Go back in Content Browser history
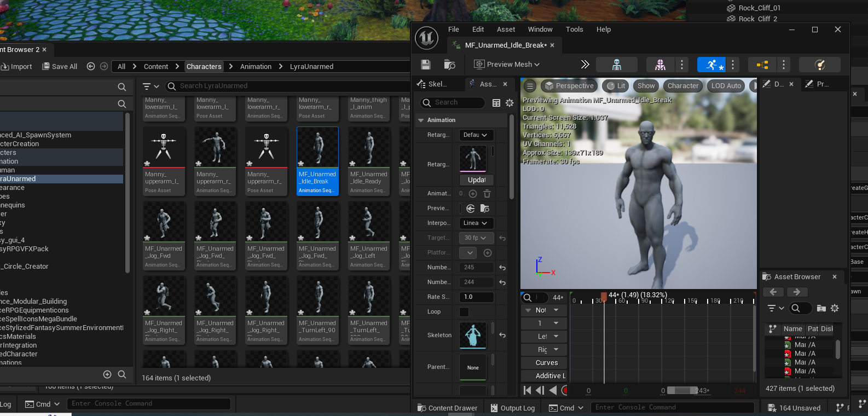The image size is (868, 416). pos(91,66)
